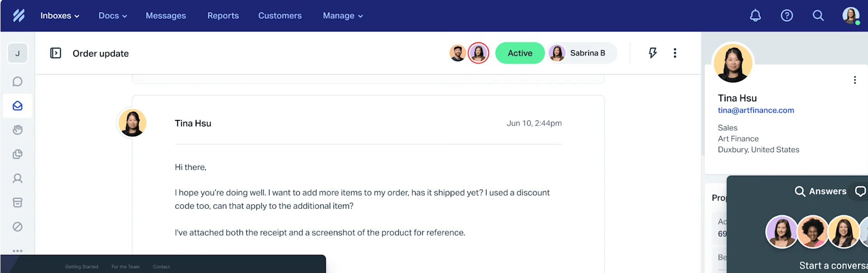Click the tina@artfinance.com email link

pyautogui.click(x=756, y=110)
